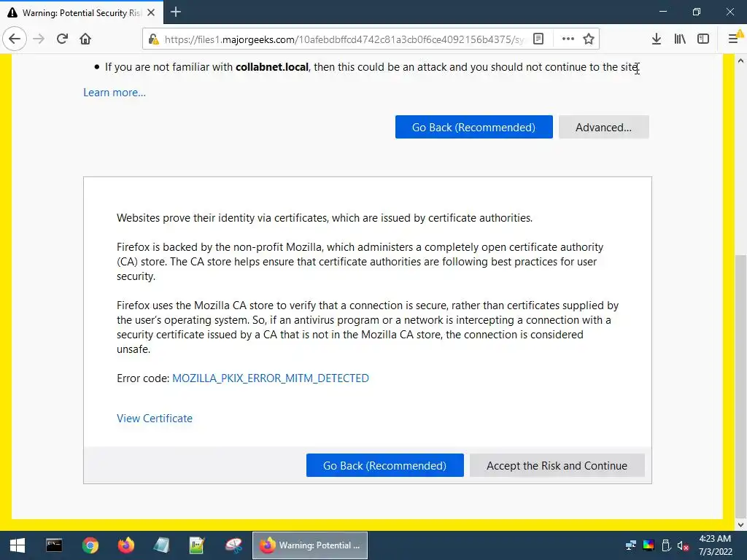
Task: Open the paint palette taskbar icon
Action: (233, 545)
